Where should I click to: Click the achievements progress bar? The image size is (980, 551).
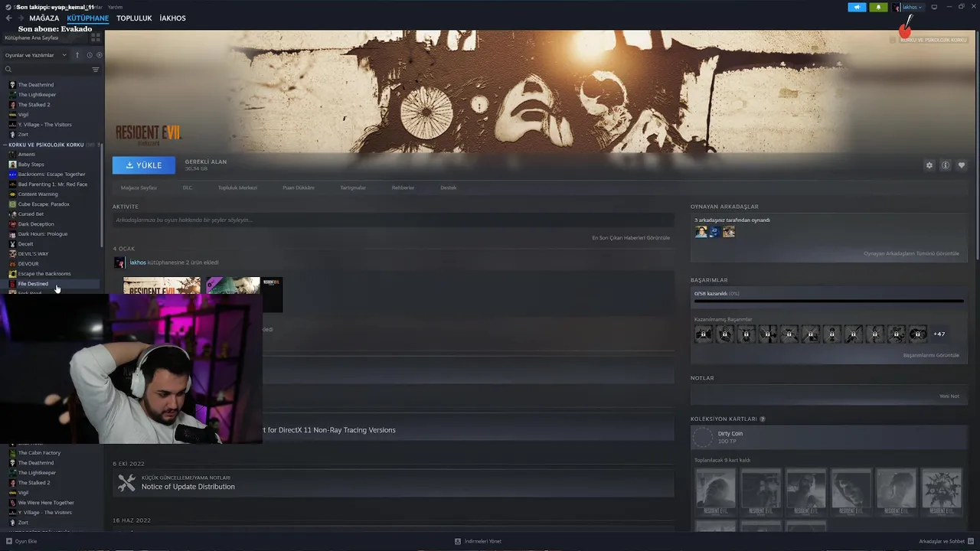click(x=828, y=302)
